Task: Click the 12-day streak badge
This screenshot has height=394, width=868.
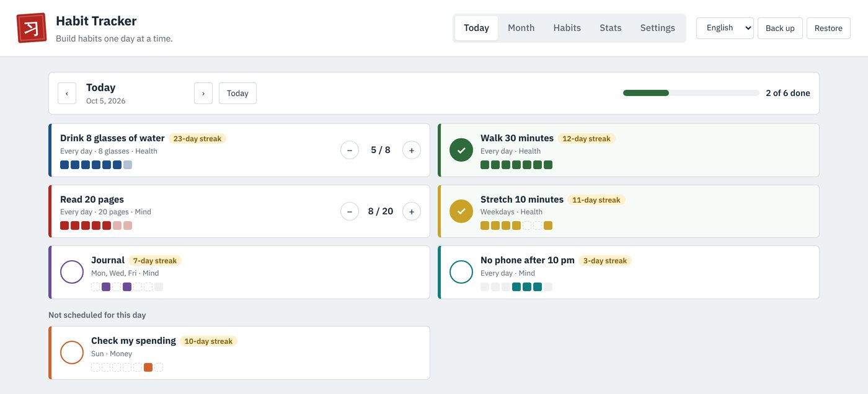Action: [x=586, y=139]
